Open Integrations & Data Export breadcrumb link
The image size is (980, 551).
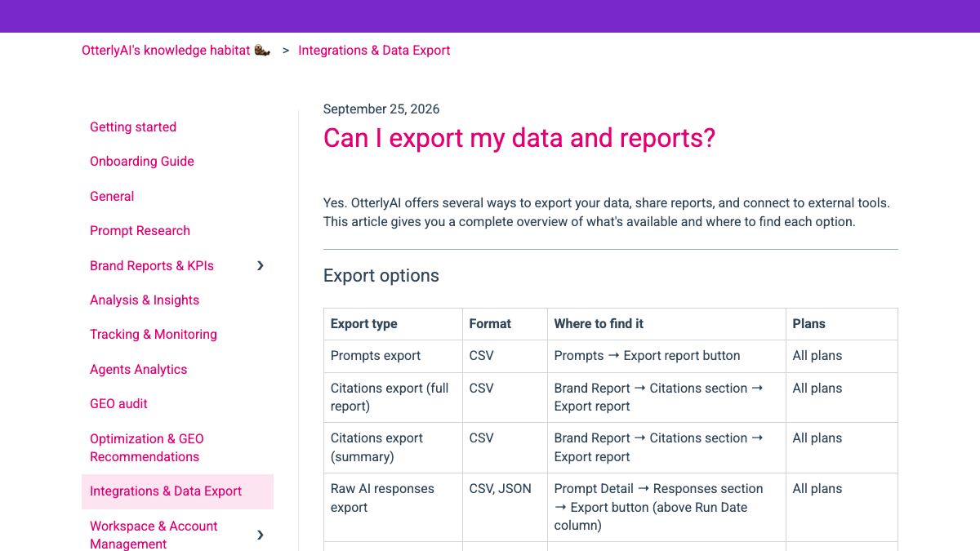(374, 51)
